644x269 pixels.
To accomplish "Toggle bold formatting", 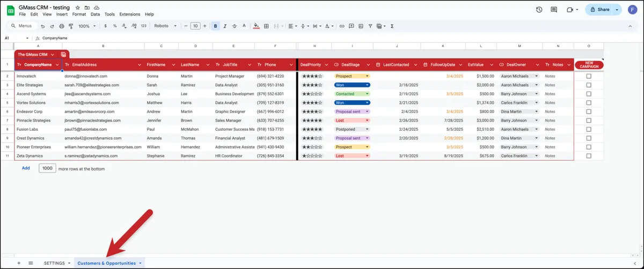I will pos(216,26).
